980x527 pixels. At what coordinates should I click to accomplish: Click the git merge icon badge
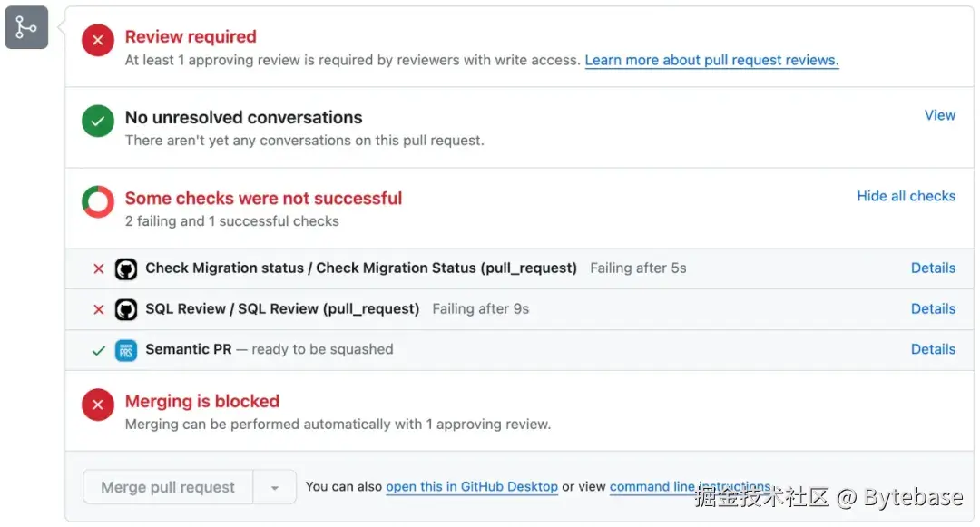point(26,27)
